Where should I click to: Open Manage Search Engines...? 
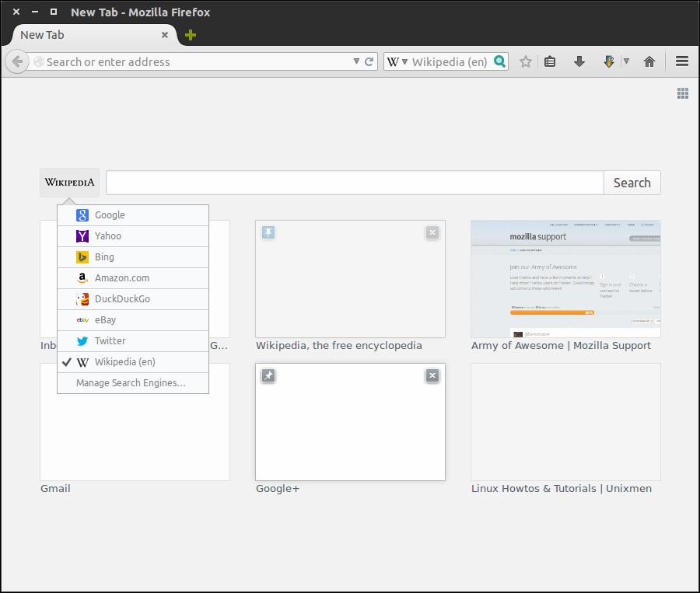click(133, 383)
